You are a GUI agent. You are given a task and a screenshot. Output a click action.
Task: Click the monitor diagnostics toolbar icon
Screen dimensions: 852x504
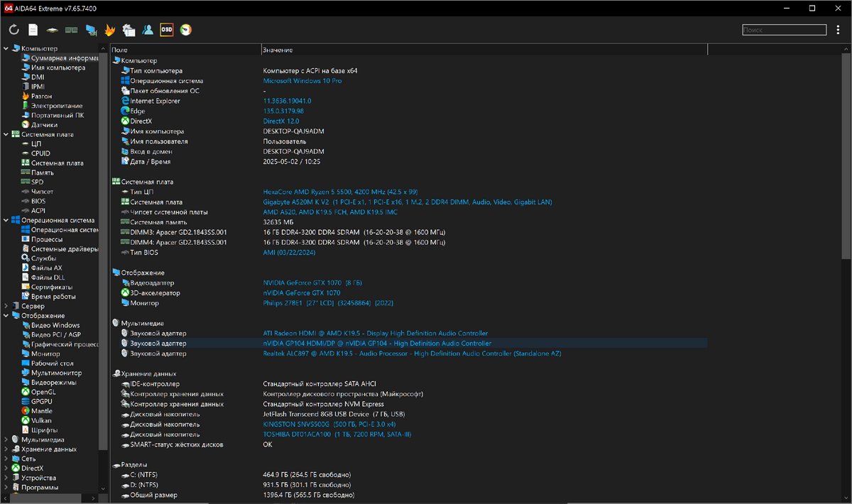click(x=91, y=30)
